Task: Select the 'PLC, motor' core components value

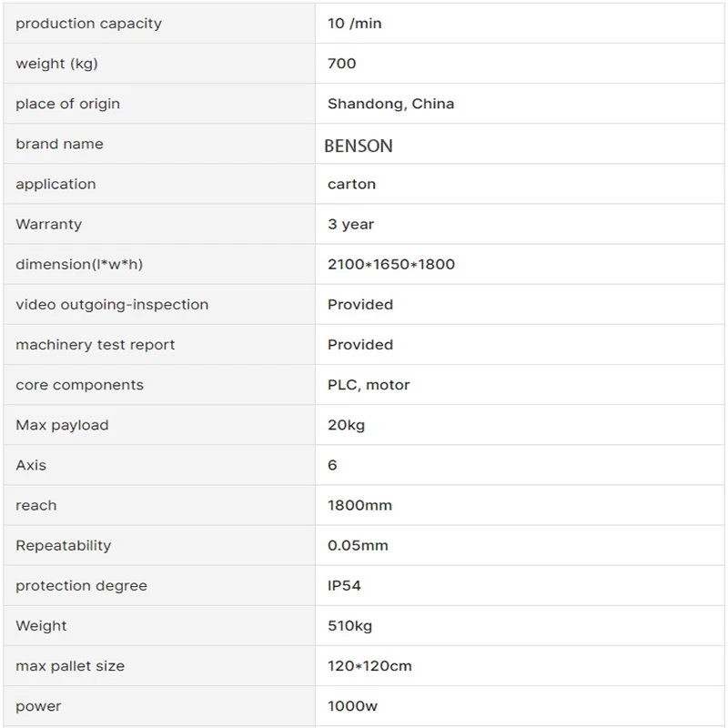Action: [x=369, y=385]
